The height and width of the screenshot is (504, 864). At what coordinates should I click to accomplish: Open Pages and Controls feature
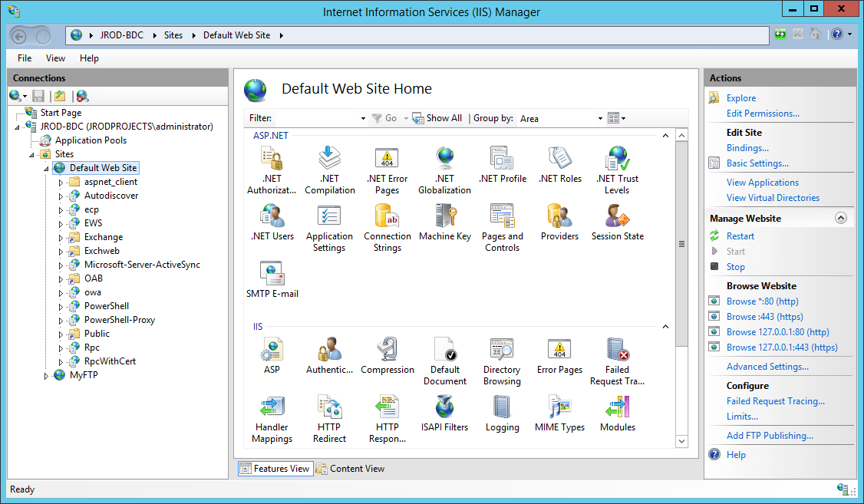(x=502, y=228)
